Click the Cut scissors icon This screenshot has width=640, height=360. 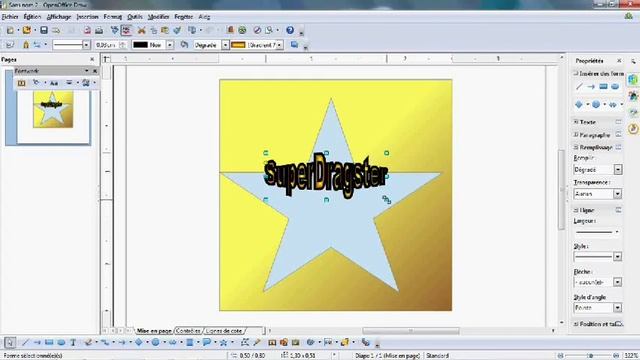click(x=142, y=30)
